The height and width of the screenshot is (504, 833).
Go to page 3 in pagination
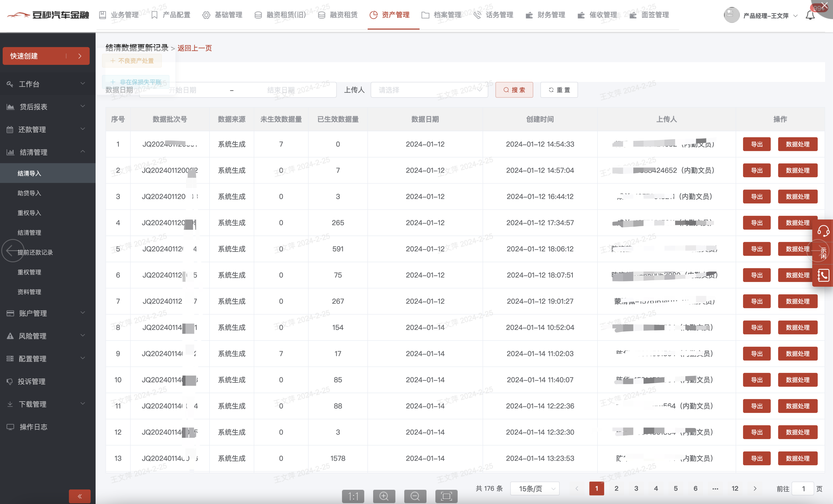[x=636, y=488]
